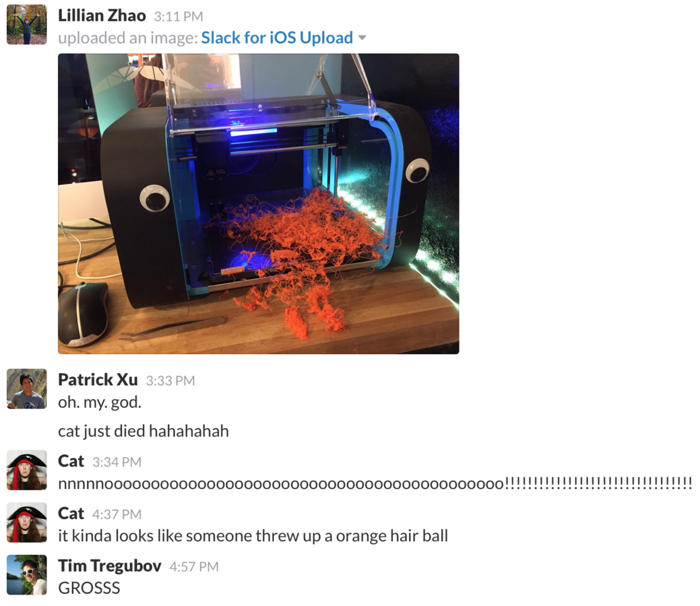Open the Slack for iOS Upload link
This screenshot has width=700, height=606.
tap(277, 38)
